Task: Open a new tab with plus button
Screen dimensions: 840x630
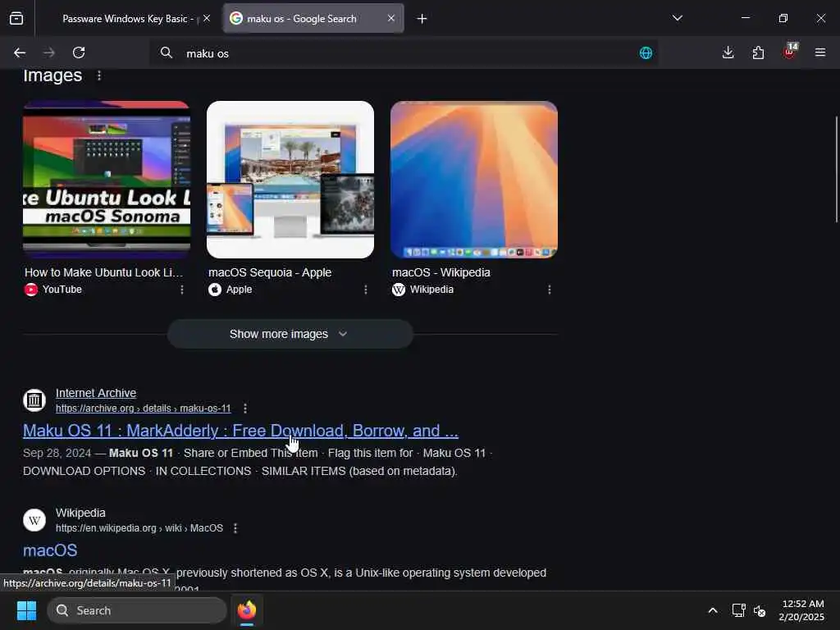Action: click(422, 19)
